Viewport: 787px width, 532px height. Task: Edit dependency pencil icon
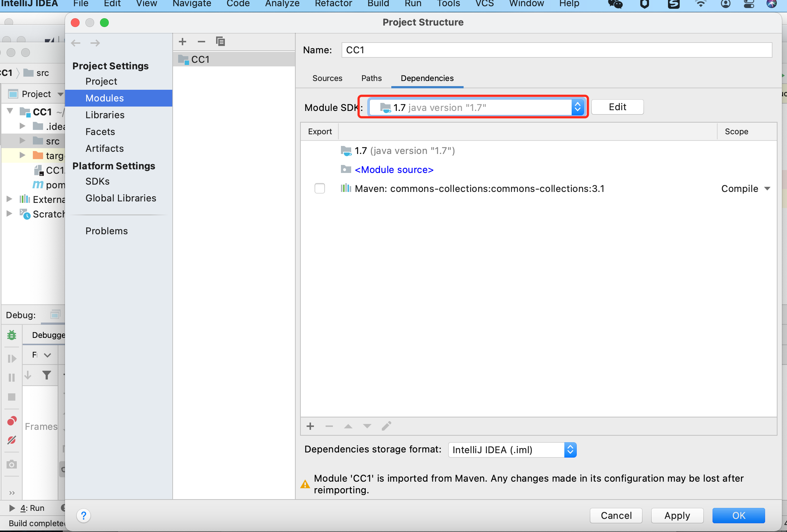[387, 426]
